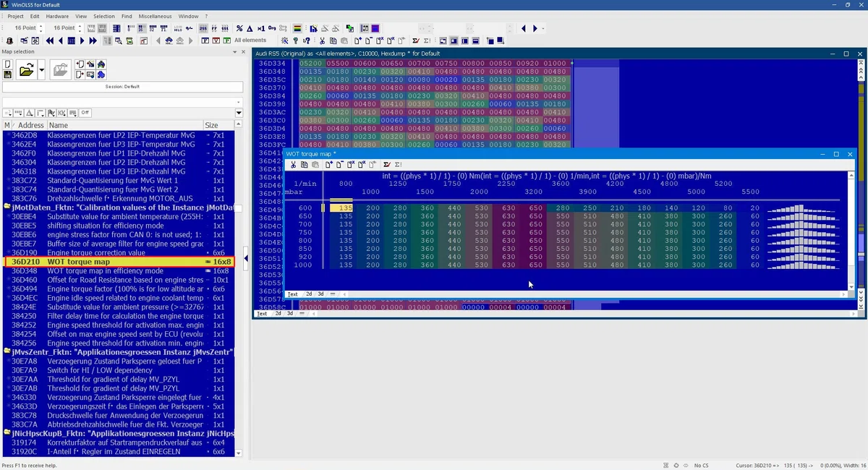Screen dimensions: 868x470
Task: Click the Session: Default button
Action: (x=122, y=87)
